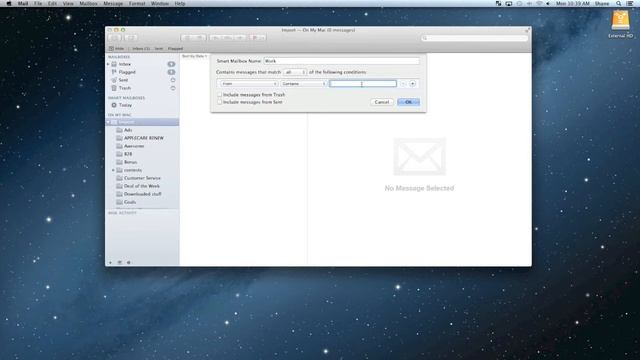Click Cancel in smart mailbox dialog

382,102
